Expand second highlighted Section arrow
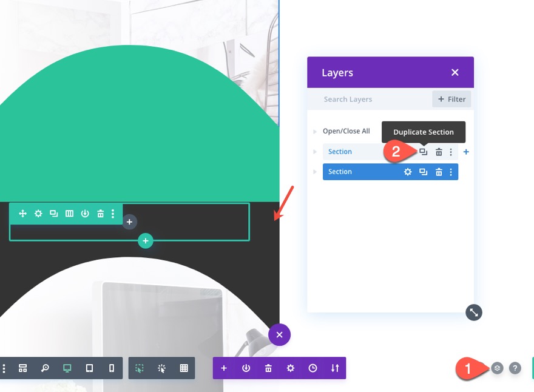534x392 pixels. 315,172
